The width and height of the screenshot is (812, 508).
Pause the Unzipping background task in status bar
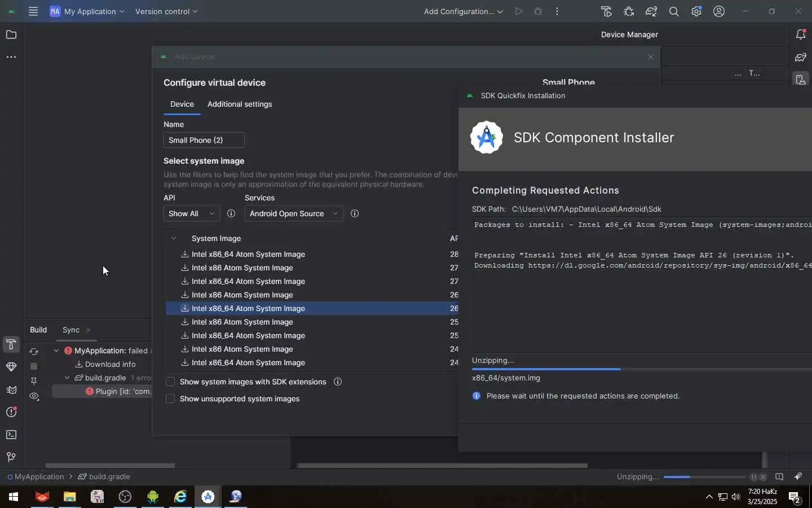(x=753, y=477)
